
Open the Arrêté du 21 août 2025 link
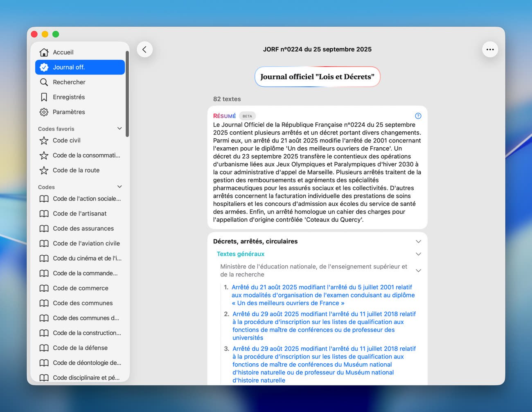coord(323,295)
